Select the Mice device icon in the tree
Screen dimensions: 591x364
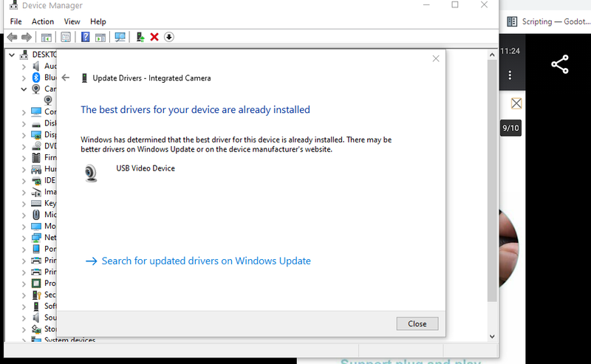[x=36, y=215]
